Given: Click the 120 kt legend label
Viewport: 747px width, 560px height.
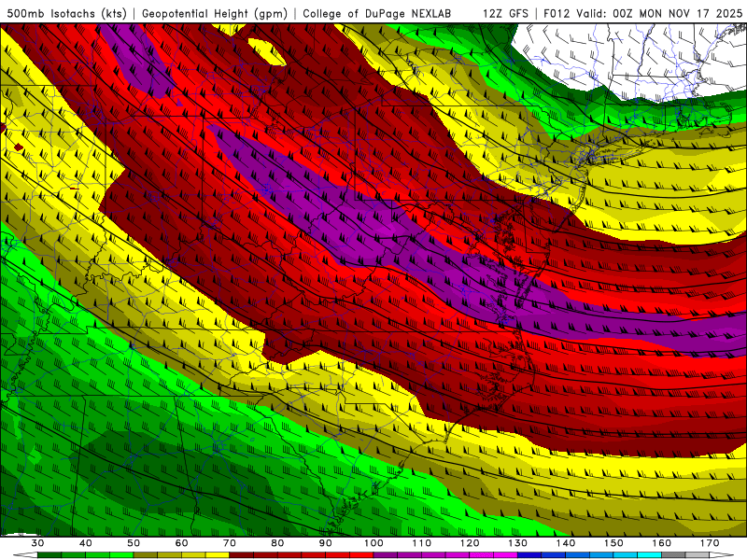Looking at the screenshot, I should (470, 543).
